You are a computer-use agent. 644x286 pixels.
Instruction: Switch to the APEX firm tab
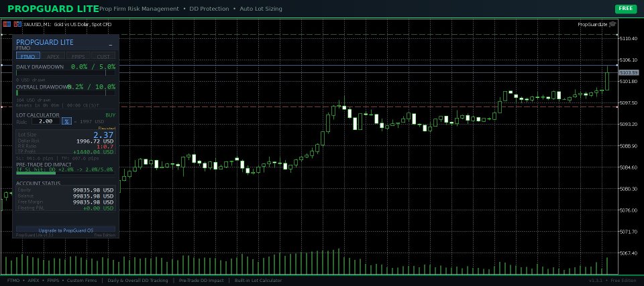(x=53, y=56)
